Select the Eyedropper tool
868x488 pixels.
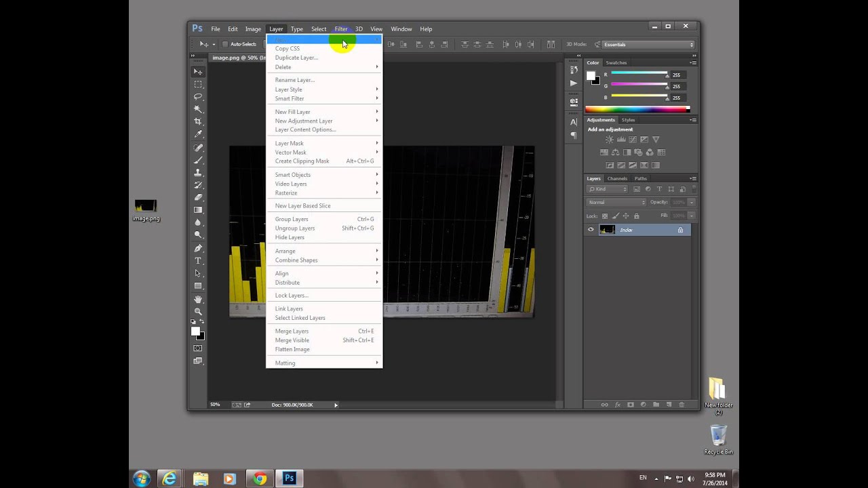tap(198, 134)
